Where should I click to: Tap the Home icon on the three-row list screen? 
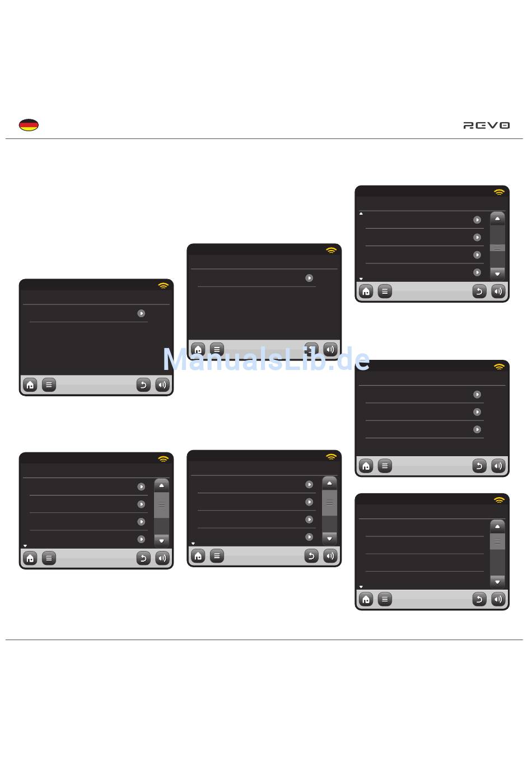(x=366, y=466)
